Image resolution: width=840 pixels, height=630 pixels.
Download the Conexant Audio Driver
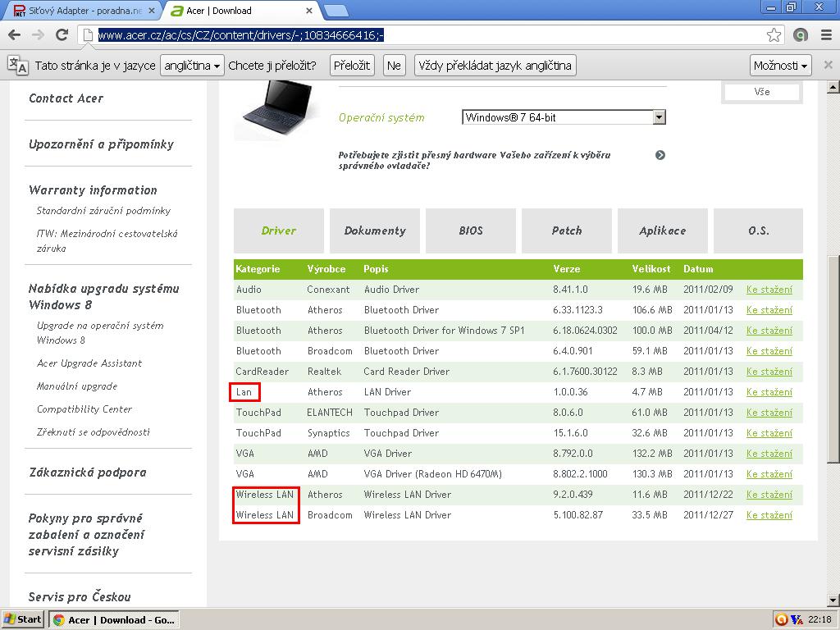point(769,290)
